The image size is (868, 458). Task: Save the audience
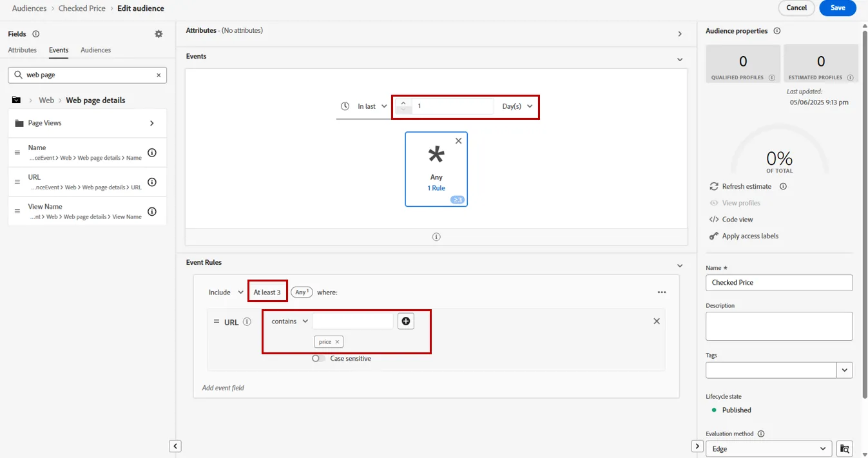(x=838, y=8)
